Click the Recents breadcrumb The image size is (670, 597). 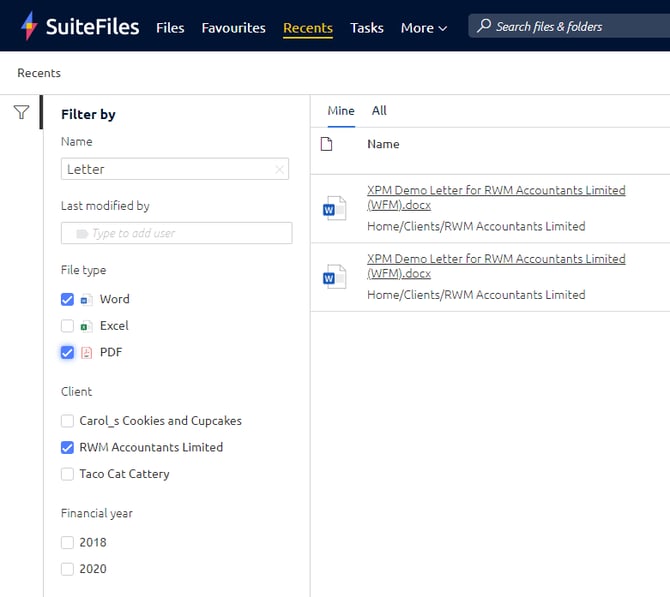(39, 73)
